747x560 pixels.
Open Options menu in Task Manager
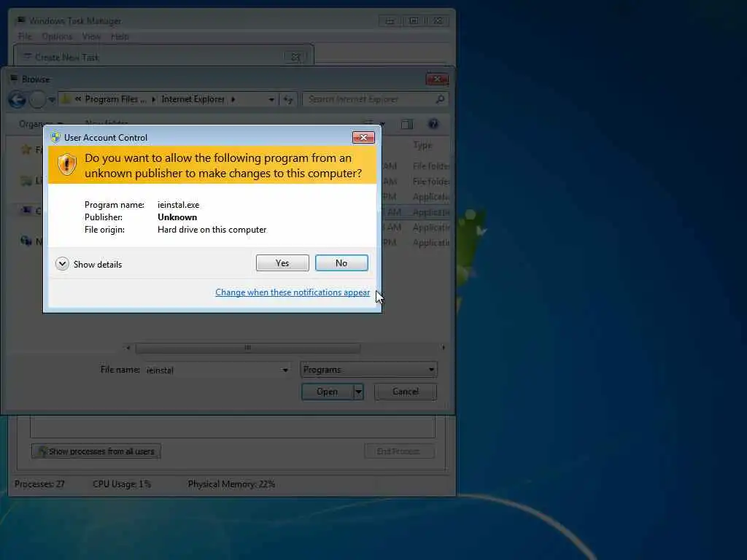57,36
